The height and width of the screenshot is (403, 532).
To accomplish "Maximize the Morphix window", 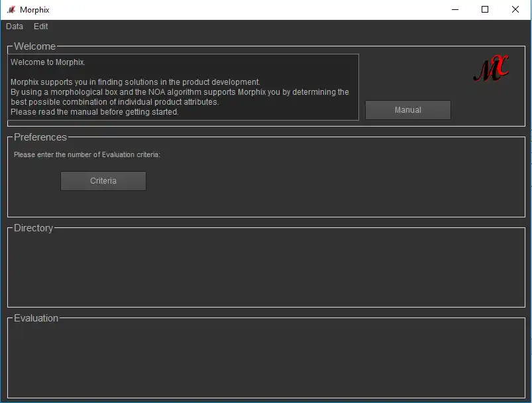I will coord(485,9).
